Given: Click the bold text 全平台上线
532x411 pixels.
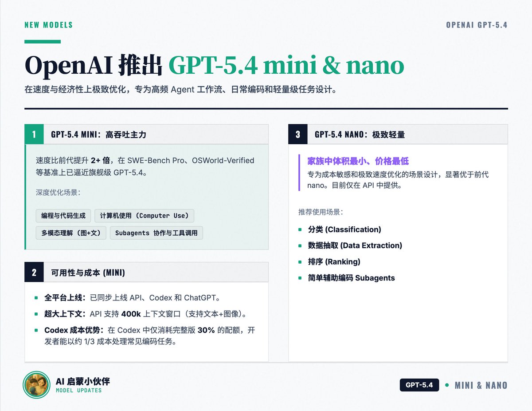Looking at the screenshot, I should tap(65, 297).
